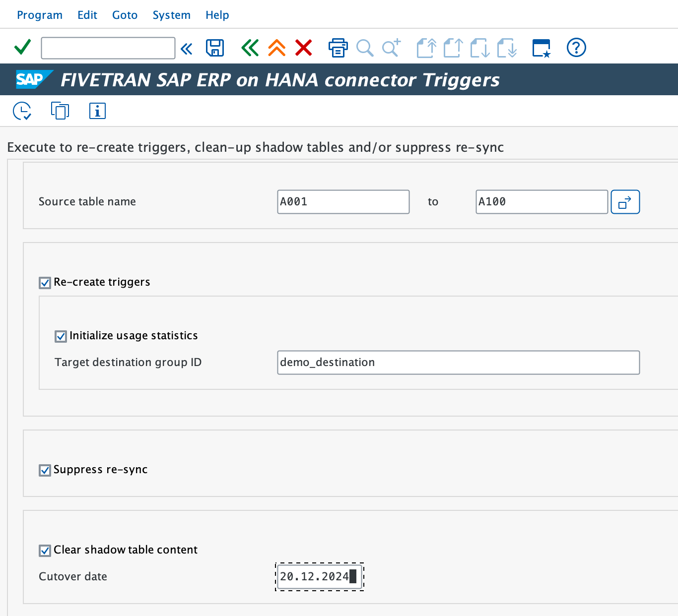Open the Print icon
The image size is (678, 616).
(338, 48)
